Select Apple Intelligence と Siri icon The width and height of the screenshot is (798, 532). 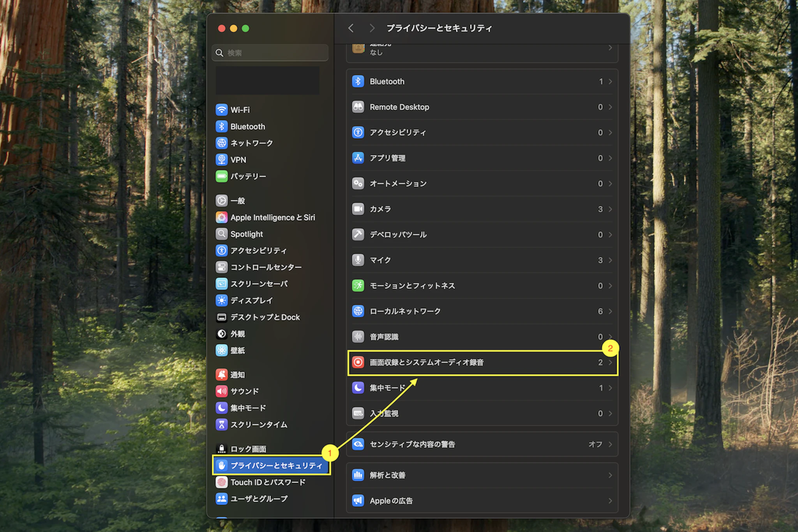click(221, 217)
